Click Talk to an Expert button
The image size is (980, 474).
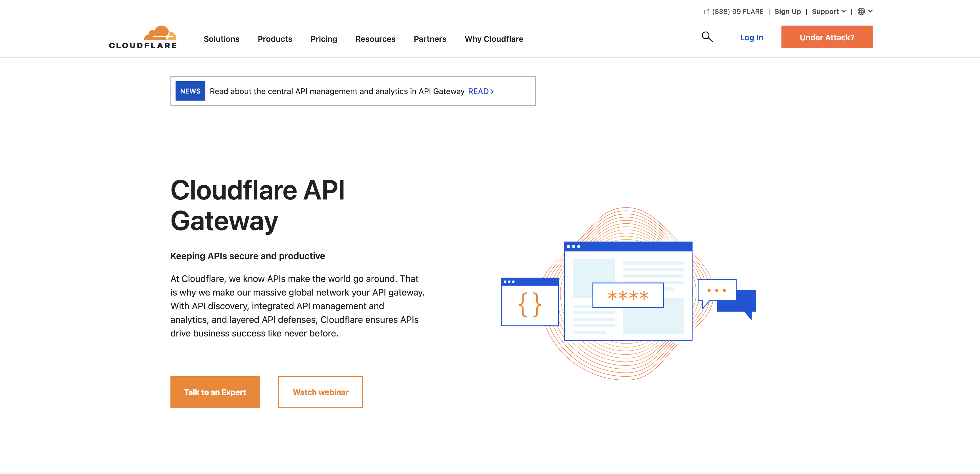215,392
